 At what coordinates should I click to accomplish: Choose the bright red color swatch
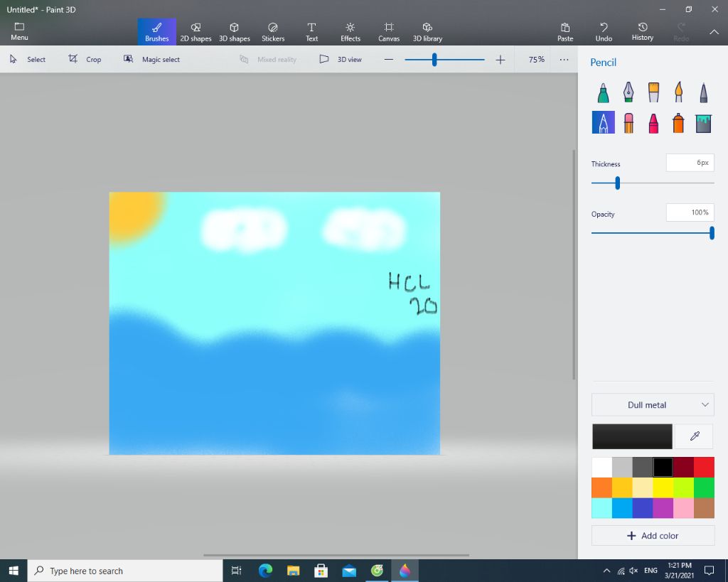[x=704, y=468]
